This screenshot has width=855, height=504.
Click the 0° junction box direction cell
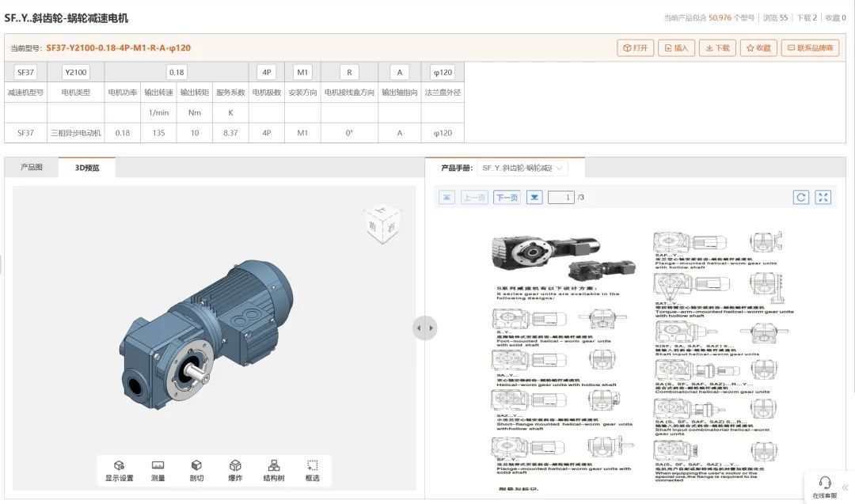[x=350, y=133]
